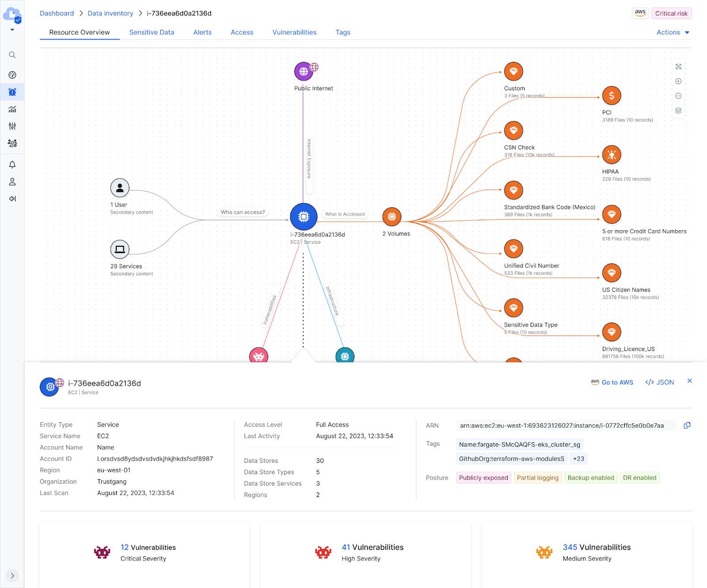The width and height of the screenshot is (707, 588).
Task: Zoom in on the graph canvas
Action: click(678, 81)
